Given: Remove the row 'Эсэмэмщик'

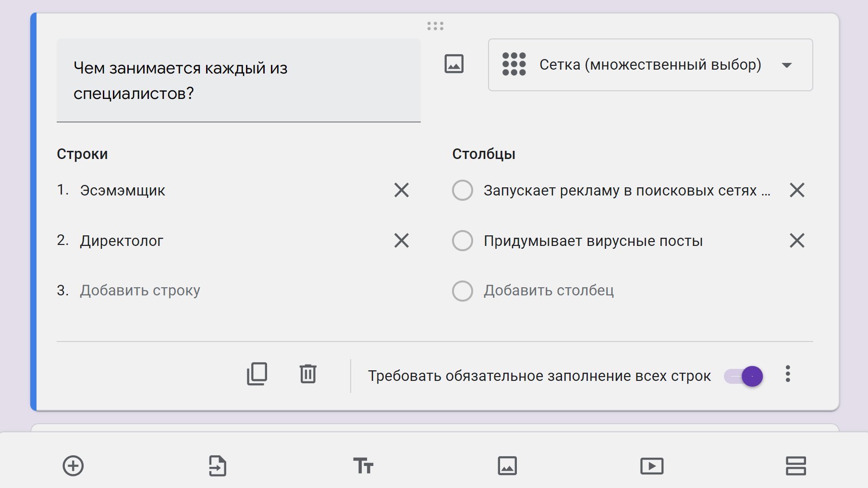Looking at the screenshot, I should (x=402, y=190).
